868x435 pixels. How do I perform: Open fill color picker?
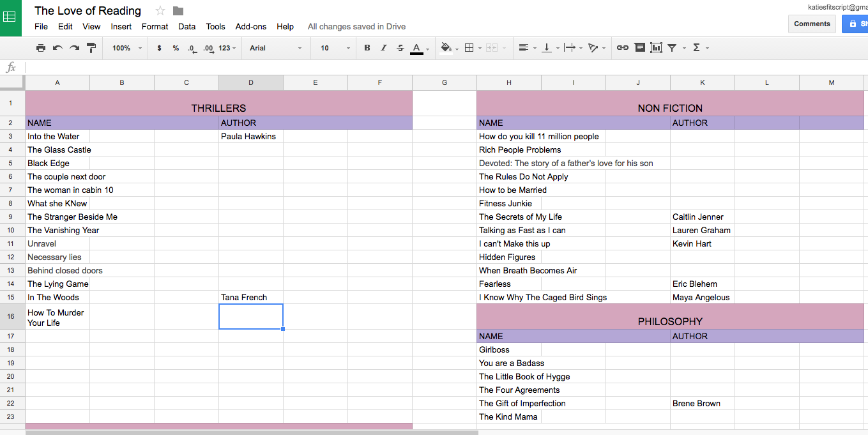pyautogui.click(x=446, y=48)
